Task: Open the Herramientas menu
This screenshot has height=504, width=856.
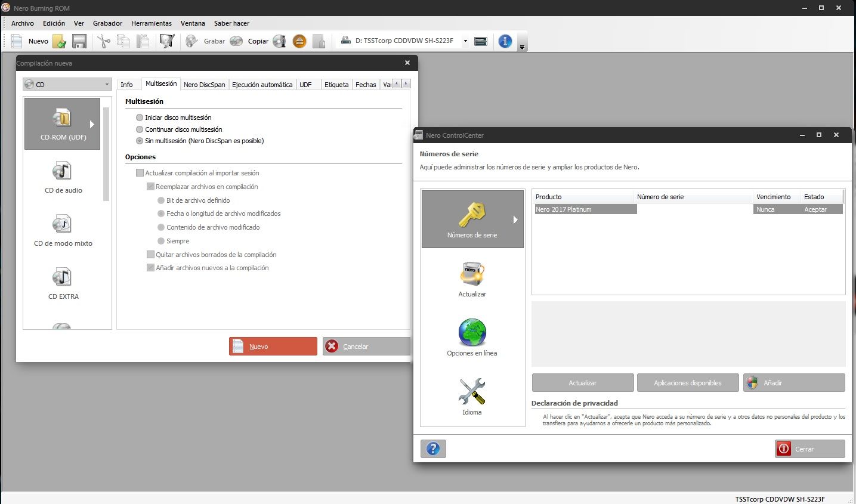Action: coord(152,23)
